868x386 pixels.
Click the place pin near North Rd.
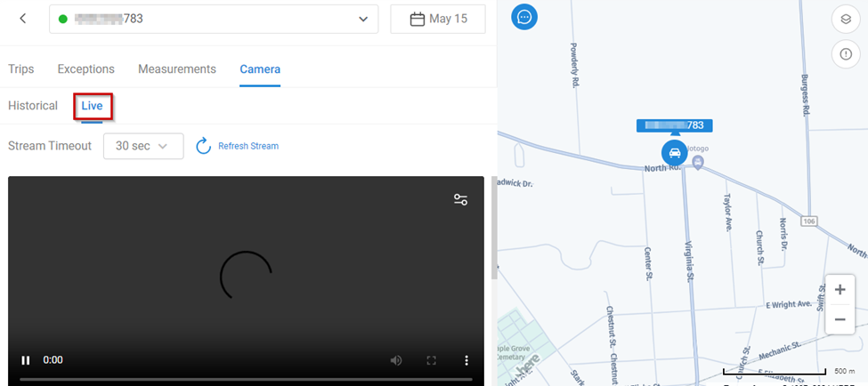point(698,163)
